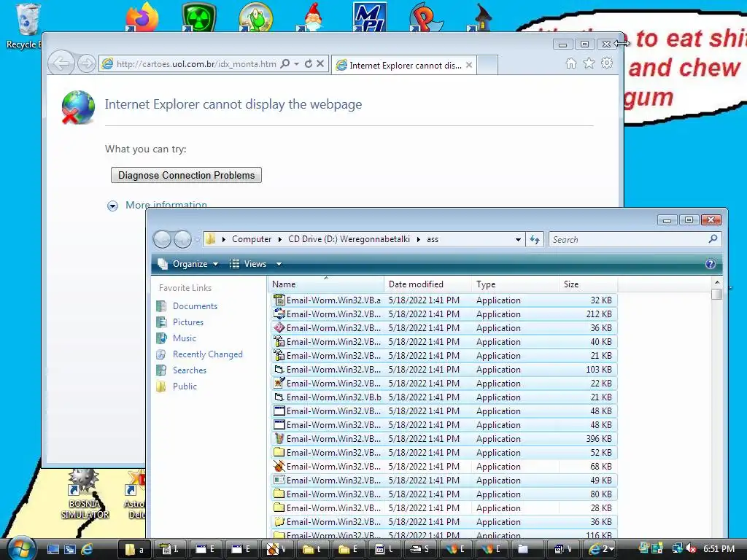Sort files by the Name column
The height and width of the screenshot is (560, 747).
tap(326, 284)
